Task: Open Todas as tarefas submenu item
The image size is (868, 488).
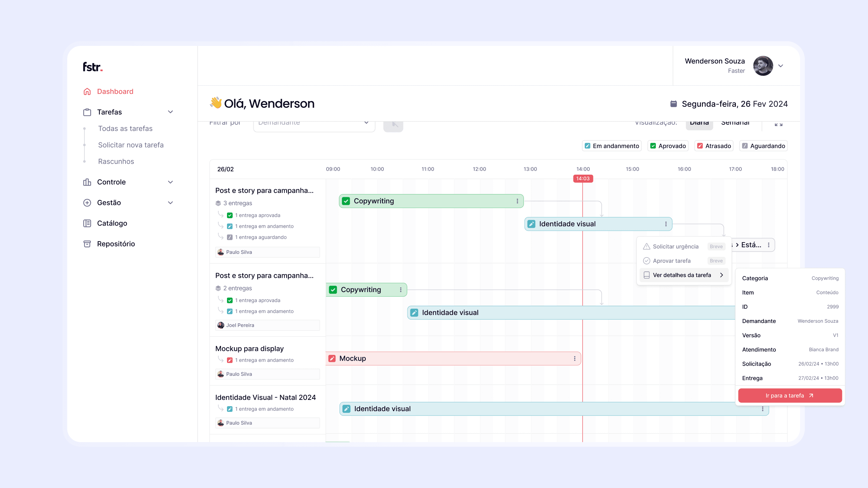Action: [x=125, y=129]
